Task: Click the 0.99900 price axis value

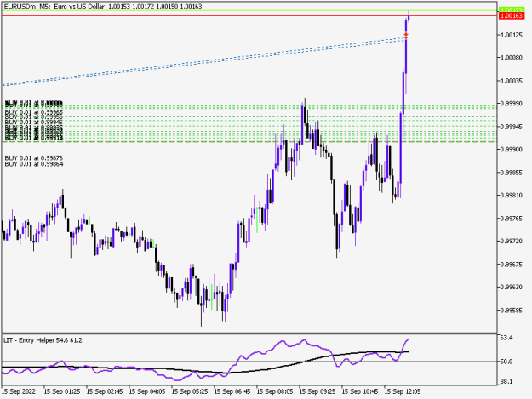Action: [512, 150]
